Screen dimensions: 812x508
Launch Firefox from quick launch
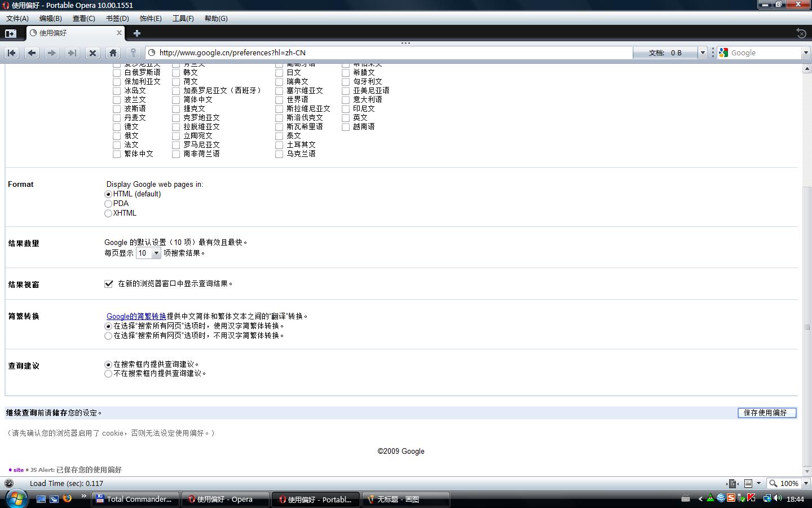(67, 498)
